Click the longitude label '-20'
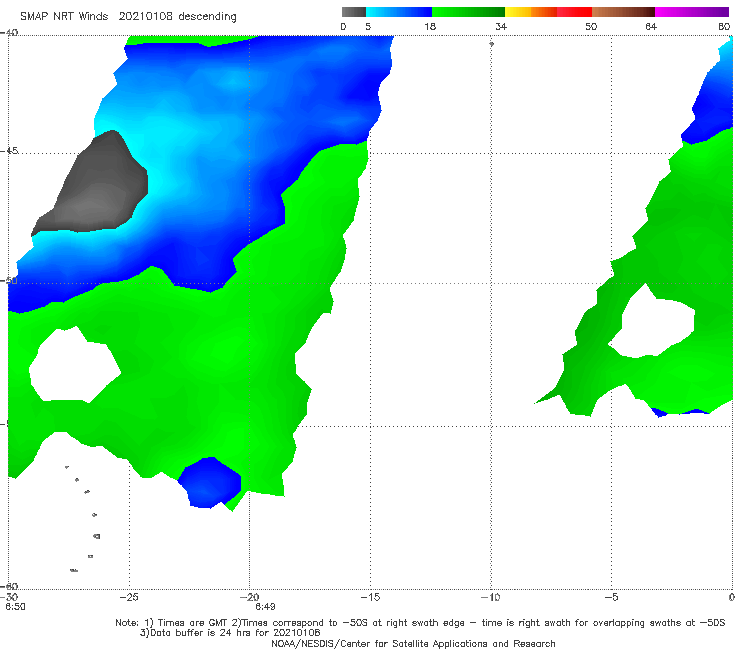740x650 pixels. [250, 597]
